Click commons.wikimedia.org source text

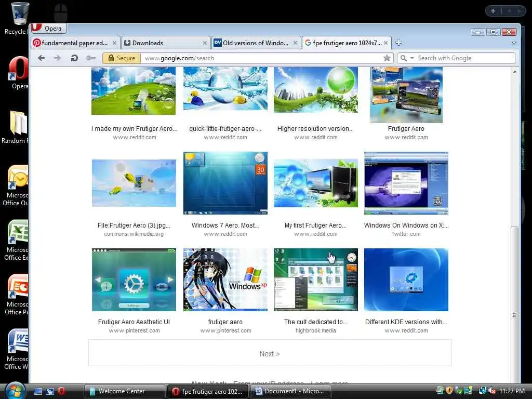(x=134, y=234)
